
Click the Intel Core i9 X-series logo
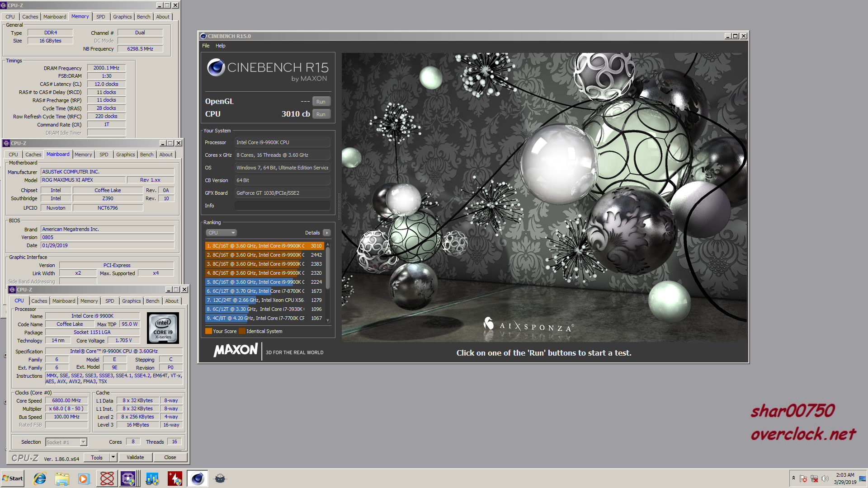(163, 328)
